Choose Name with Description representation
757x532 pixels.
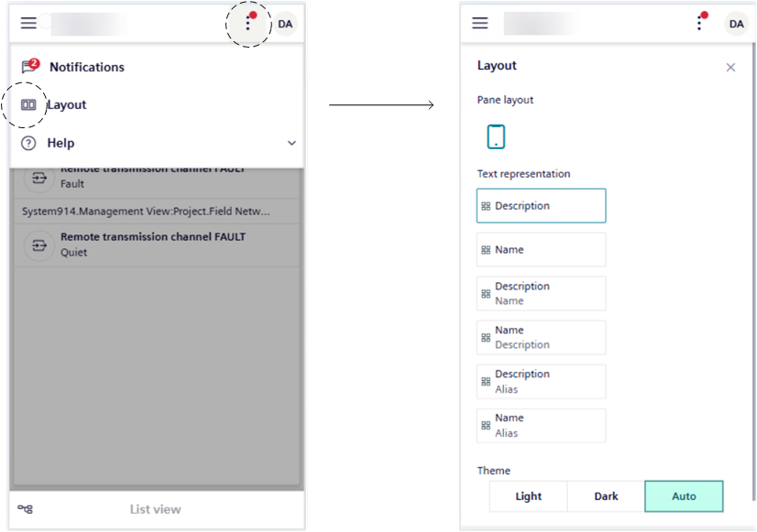click(x=541, y=338)
